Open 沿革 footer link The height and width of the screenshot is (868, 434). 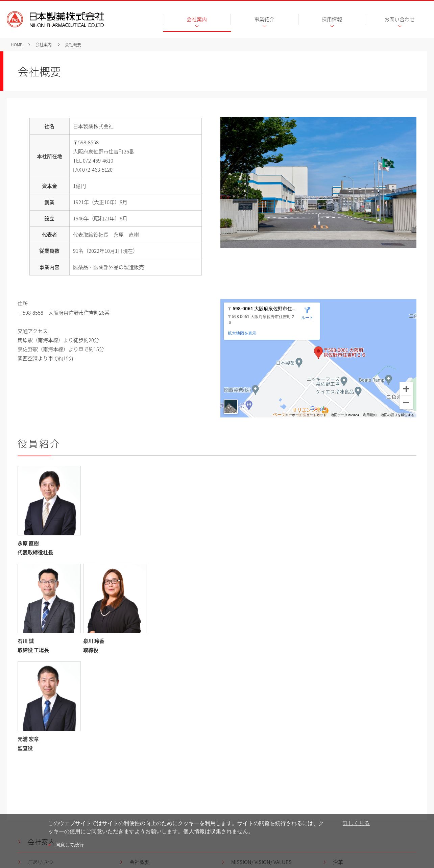pos(338,862)
